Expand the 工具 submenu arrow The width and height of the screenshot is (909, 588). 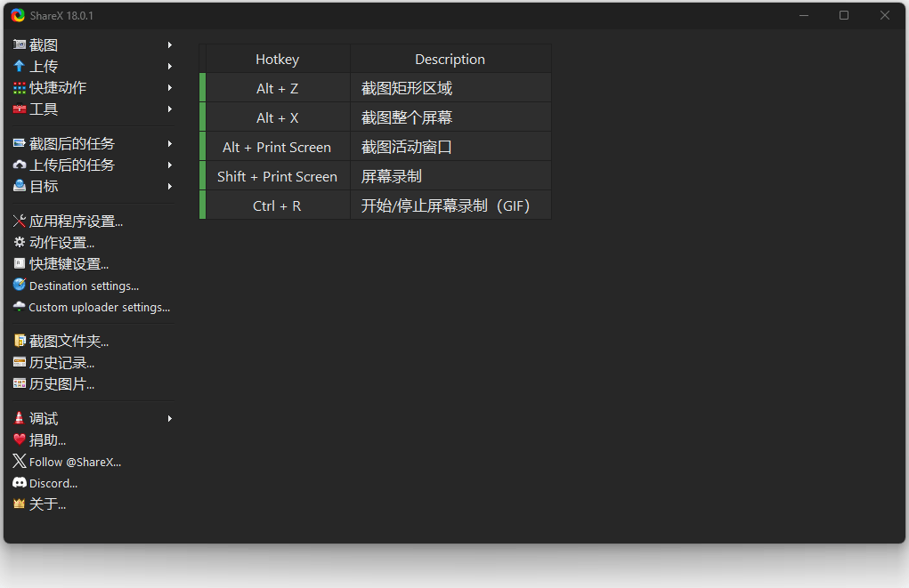point(170,109)
